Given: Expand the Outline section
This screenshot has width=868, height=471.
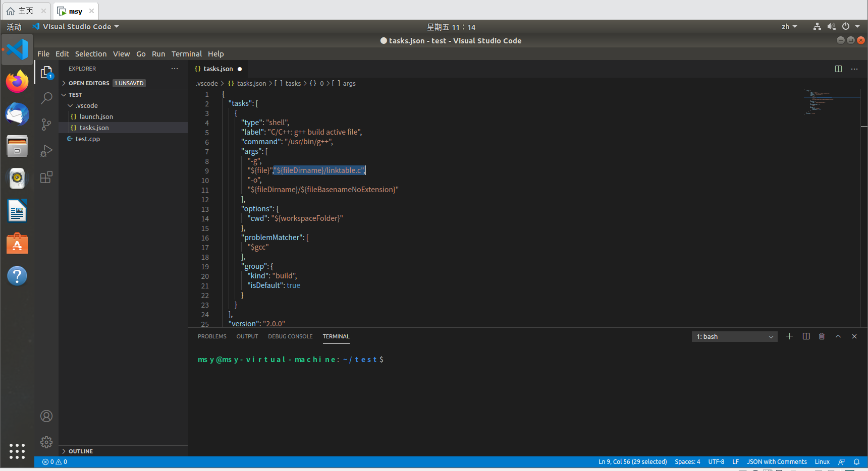Looking at the screenshot, I should (x=123, y=451).
